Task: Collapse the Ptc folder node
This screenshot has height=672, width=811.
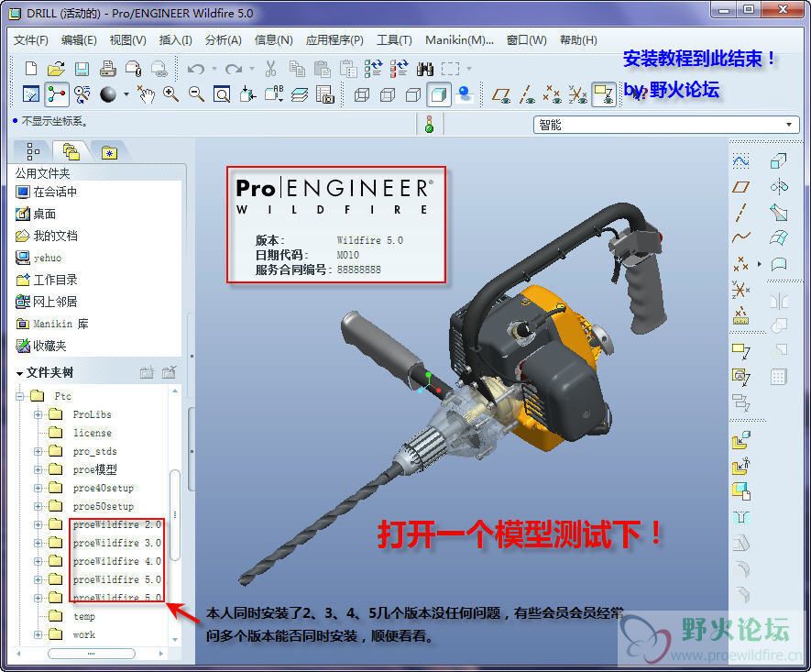Action: [19, 396]
